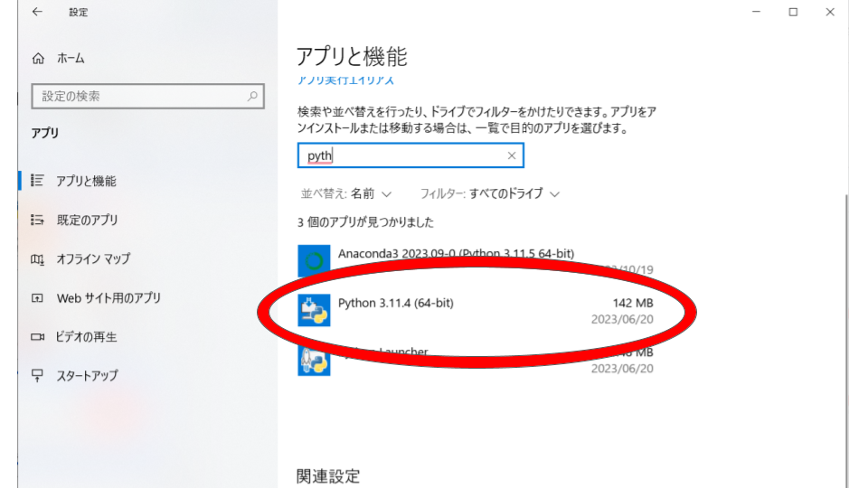Minimize the 設定 window
Screen dimensions: 868x488
756,12
